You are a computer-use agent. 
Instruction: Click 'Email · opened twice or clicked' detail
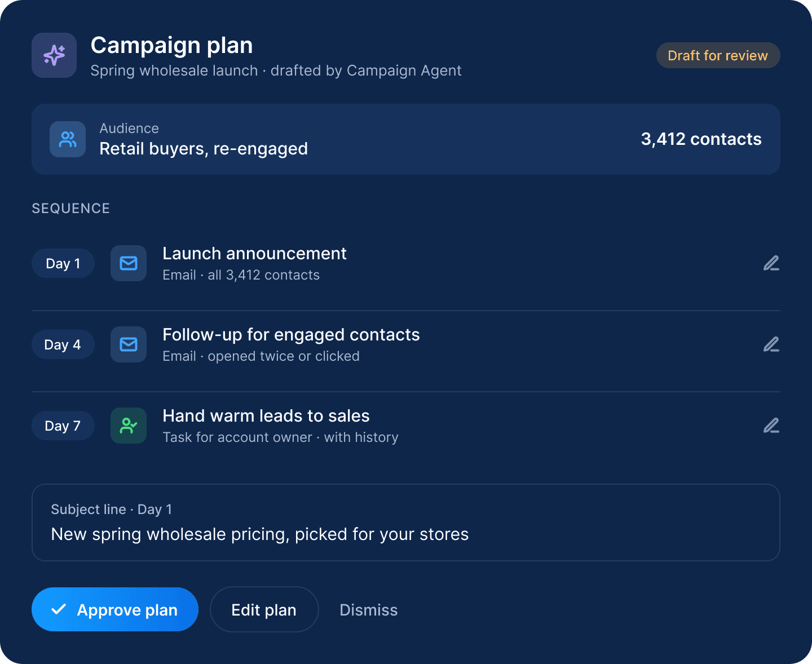point(261,356)
